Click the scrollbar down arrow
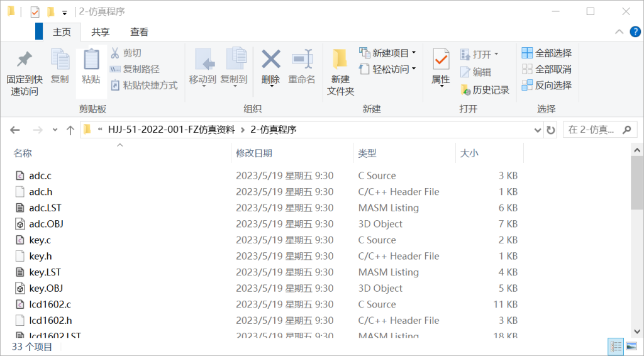Screen dimensions: 644x356 [x=637, y=331]
